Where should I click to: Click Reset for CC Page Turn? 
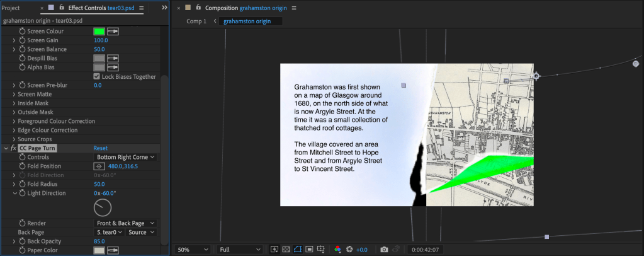pyautogui.click(x=101, y=148)
